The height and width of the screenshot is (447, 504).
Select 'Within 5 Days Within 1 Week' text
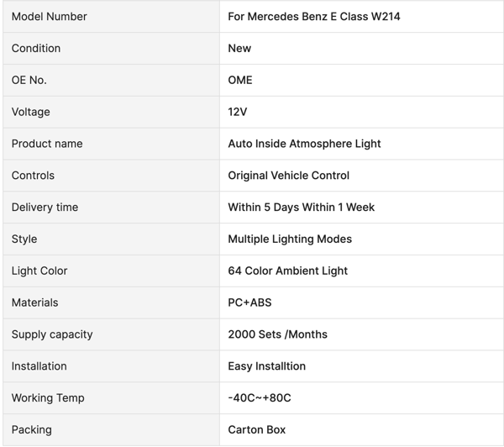pos(301,207)
